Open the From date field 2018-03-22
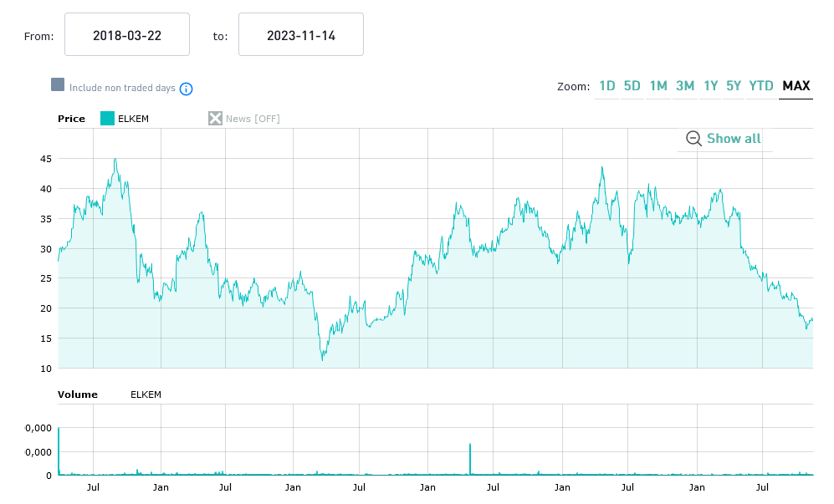 coord(127,35)
